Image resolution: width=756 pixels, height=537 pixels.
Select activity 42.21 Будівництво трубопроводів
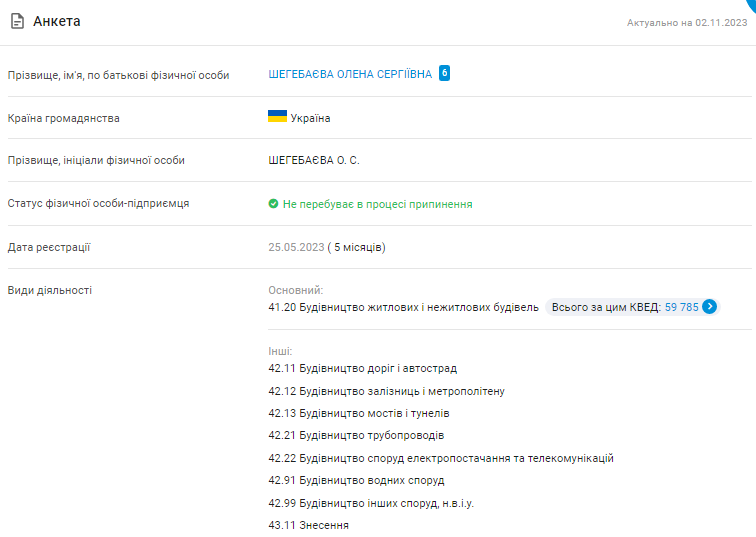tap(356, 436)
